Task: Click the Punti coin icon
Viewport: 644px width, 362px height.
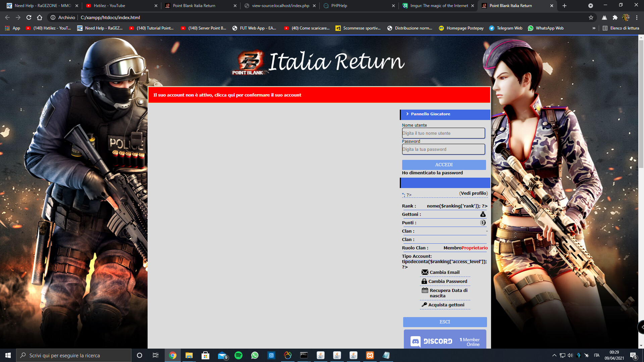Action: 483,223
